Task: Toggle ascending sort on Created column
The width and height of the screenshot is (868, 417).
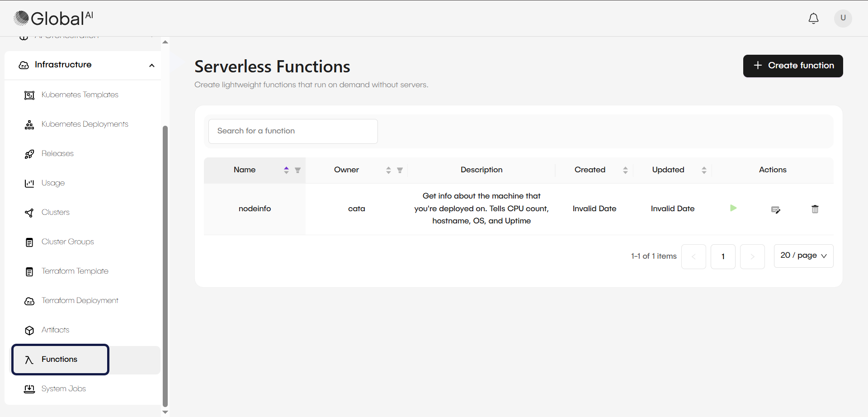Action: pyautogui.click(x=626, y=170)
